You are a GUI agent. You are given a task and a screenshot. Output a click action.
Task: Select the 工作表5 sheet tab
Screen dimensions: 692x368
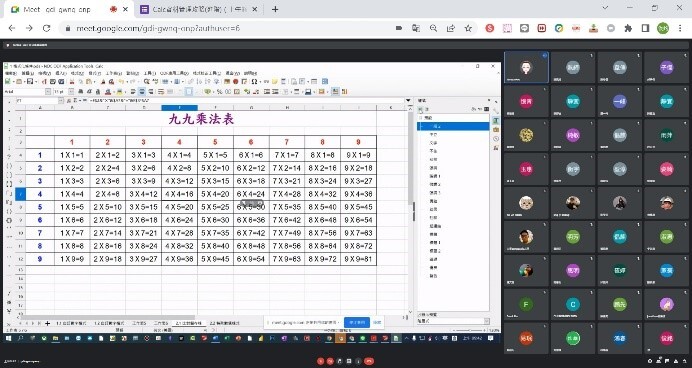pos(139,323)
